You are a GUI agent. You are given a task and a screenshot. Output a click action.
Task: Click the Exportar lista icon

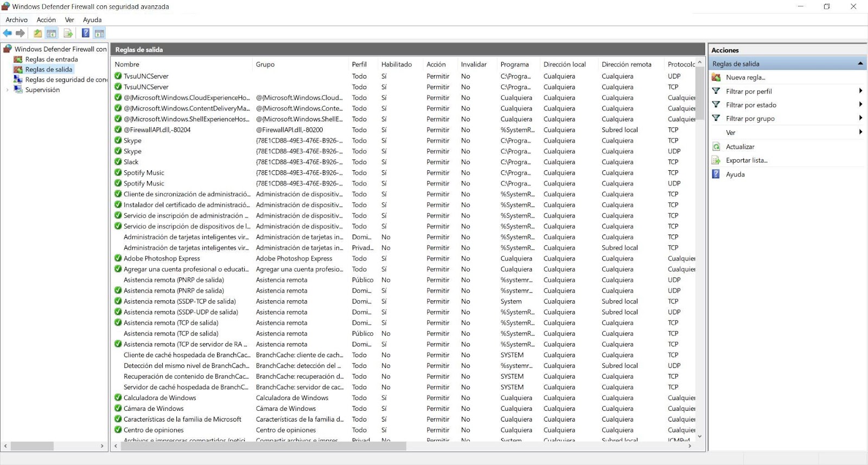tap(716, 160)
